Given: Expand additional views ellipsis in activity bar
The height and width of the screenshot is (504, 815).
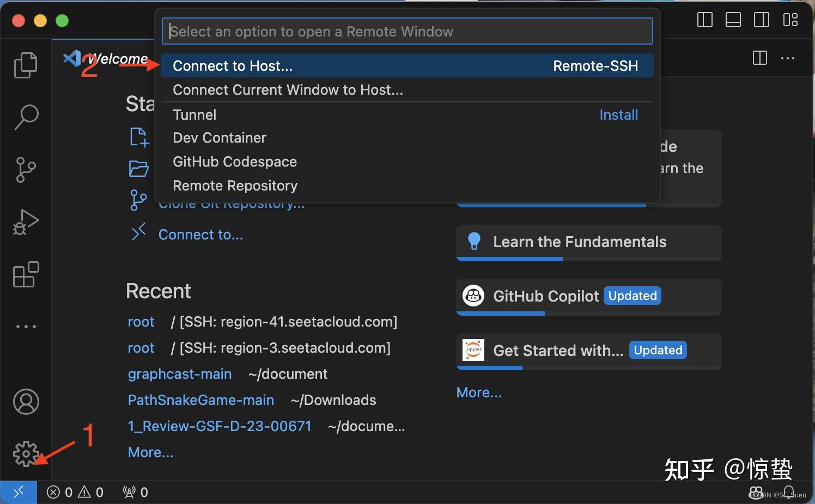Looking at the screenshot, I should click(26, 327).
